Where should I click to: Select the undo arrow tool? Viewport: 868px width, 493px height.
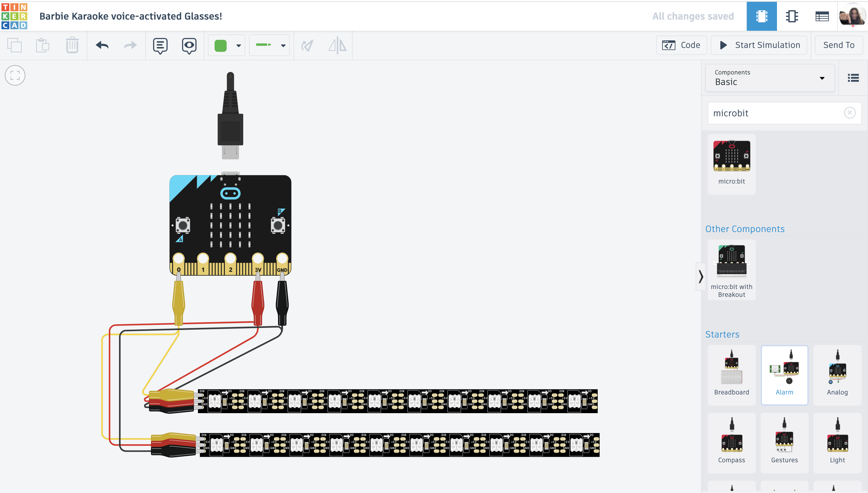[x=101, y=45]
